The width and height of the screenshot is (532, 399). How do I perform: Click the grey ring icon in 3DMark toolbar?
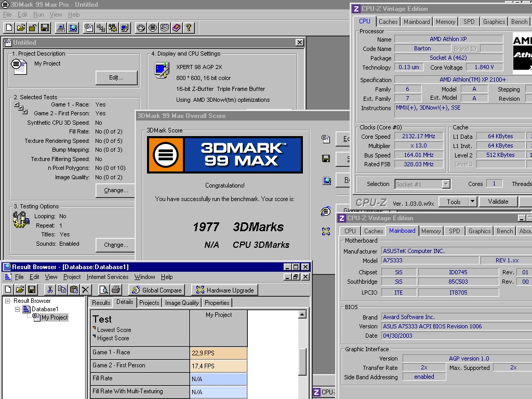click(x=140, y=28)
